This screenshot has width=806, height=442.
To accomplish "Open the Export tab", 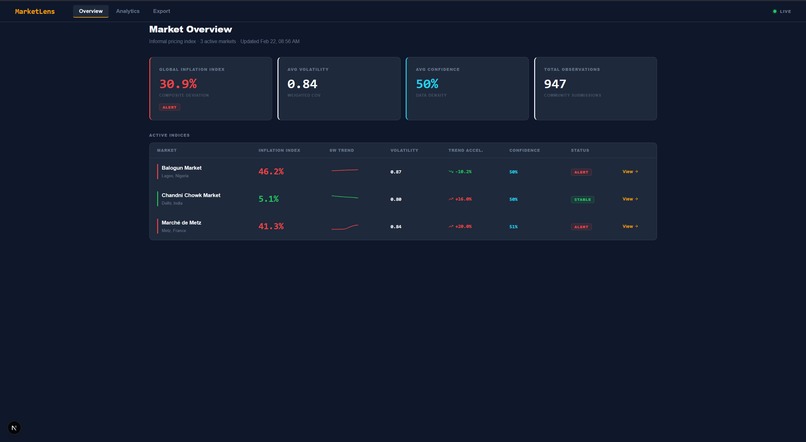I will click(x=161, y=11).
